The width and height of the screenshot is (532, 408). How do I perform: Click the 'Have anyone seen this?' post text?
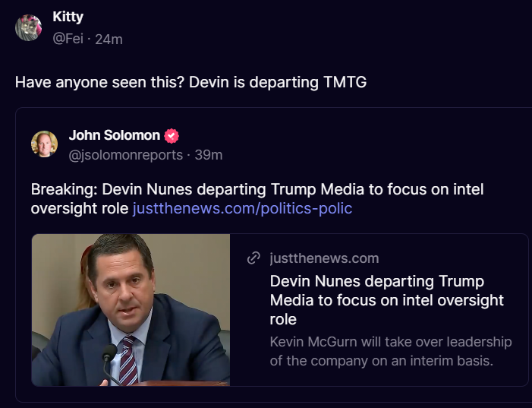pos(190,82)
